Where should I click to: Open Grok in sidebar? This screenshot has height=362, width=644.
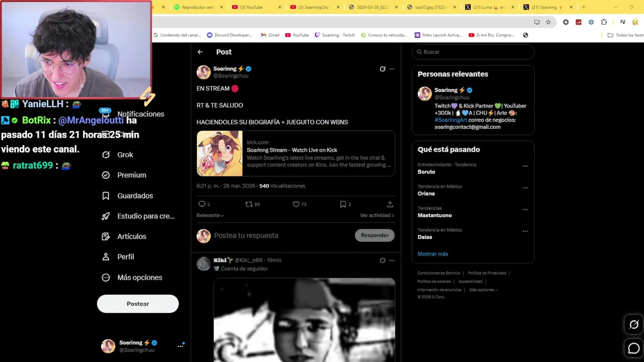tap(118, 155)
